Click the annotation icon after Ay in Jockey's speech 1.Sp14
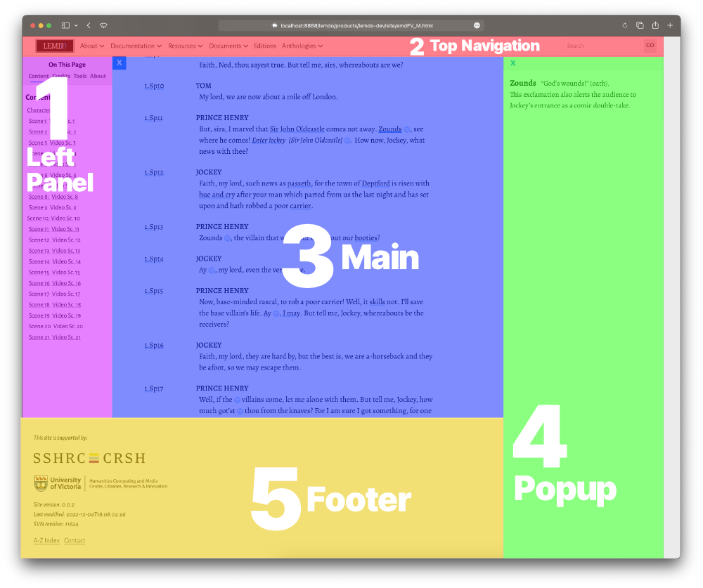This screenshot has height=588, width=703. [212, 270]
